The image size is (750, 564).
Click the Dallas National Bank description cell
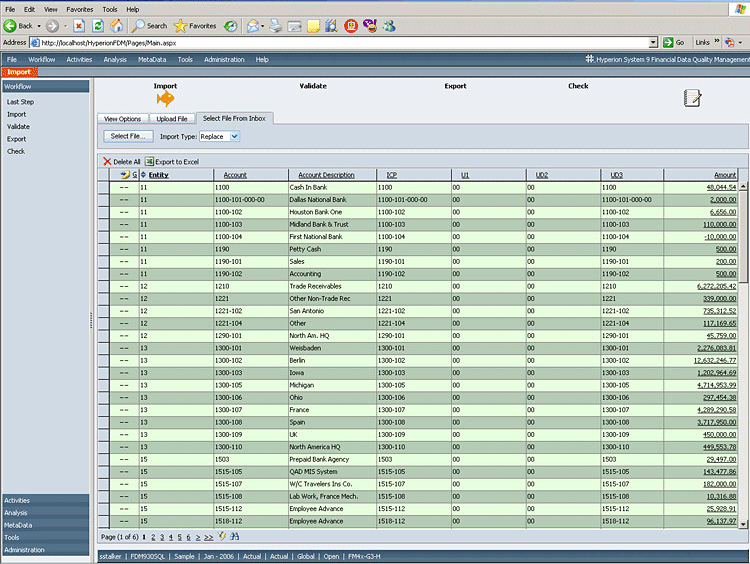coord(332,200)
